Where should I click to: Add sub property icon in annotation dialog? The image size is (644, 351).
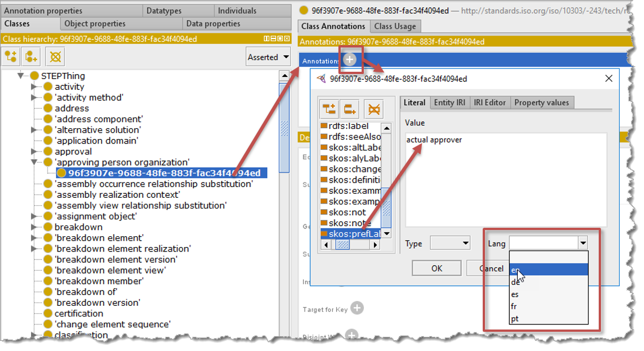click(x=330, y=109)
